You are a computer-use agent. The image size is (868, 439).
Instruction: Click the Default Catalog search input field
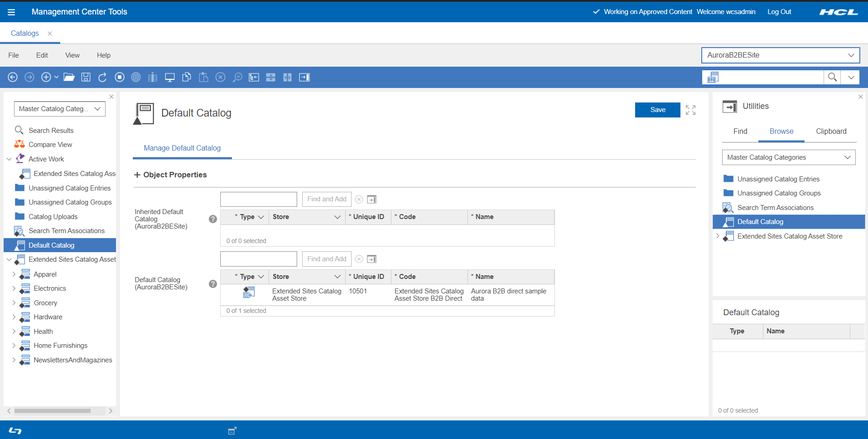[259, 259]
